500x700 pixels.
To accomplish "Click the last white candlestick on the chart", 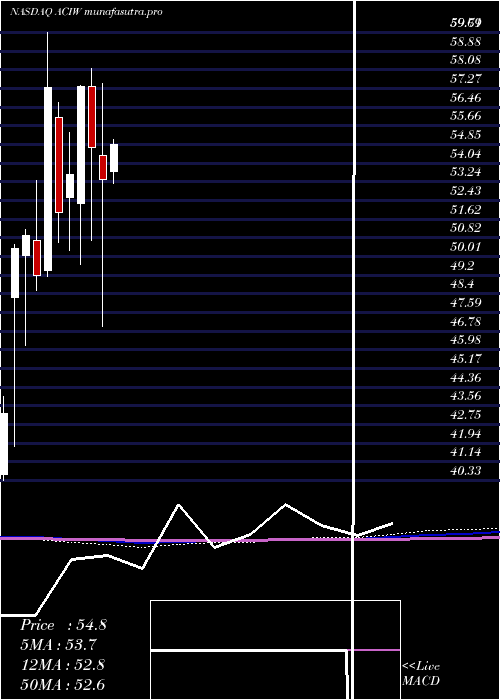I will click(x=114, y=158).
